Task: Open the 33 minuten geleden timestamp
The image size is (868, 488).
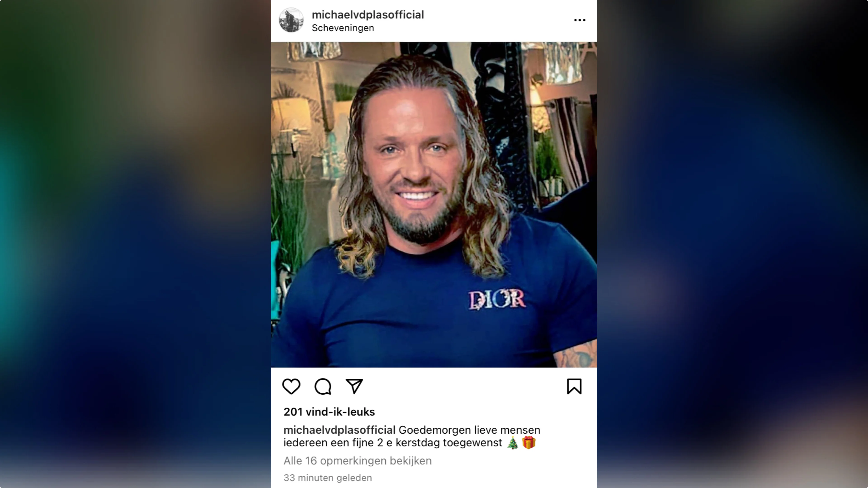Action: pos(328,478)
